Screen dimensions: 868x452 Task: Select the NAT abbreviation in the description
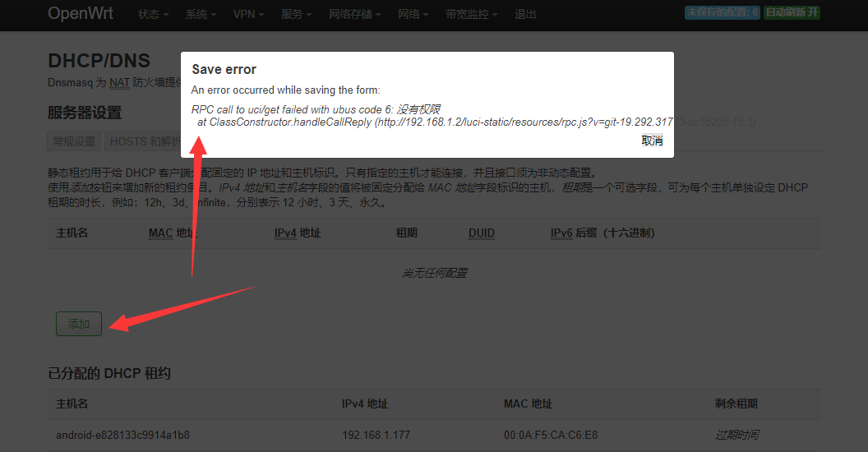119,83
